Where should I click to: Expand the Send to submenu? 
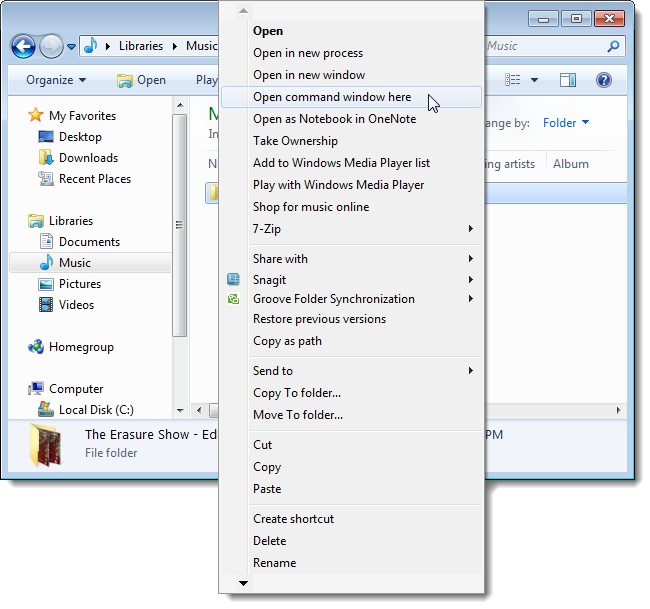[352, 371]
